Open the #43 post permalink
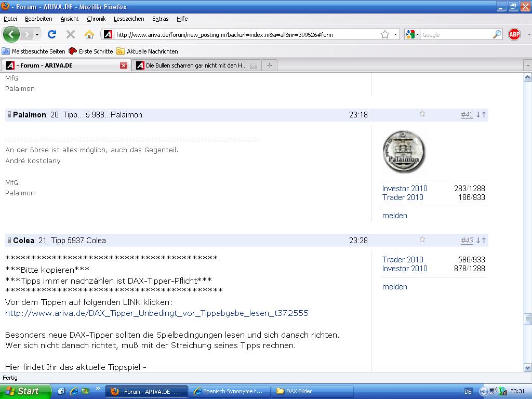532x399 pixels. point(467,240)
